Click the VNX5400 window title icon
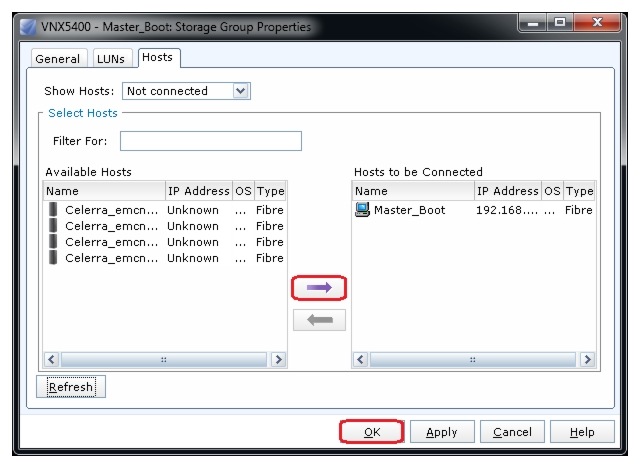641x469 pixels. tap(28, 27)
